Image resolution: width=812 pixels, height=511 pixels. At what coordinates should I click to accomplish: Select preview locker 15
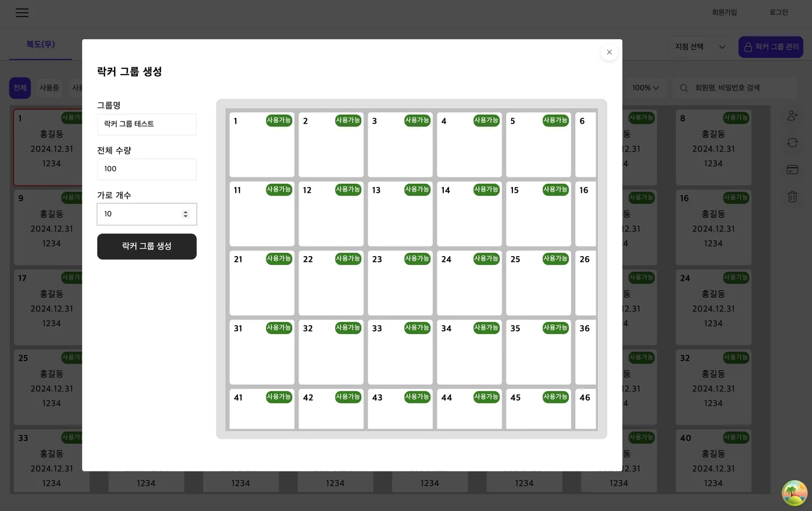(538, 214)
